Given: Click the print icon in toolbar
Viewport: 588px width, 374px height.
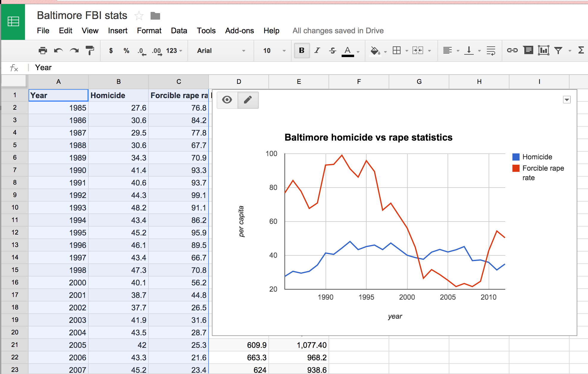Looking at the screenshot, I should point(43,51).
